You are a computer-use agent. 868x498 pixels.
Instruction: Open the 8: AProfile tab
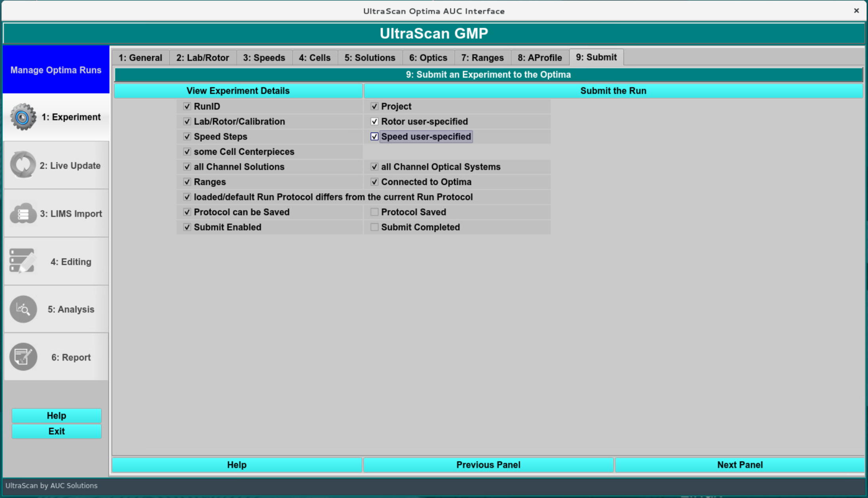pos(539,58)
